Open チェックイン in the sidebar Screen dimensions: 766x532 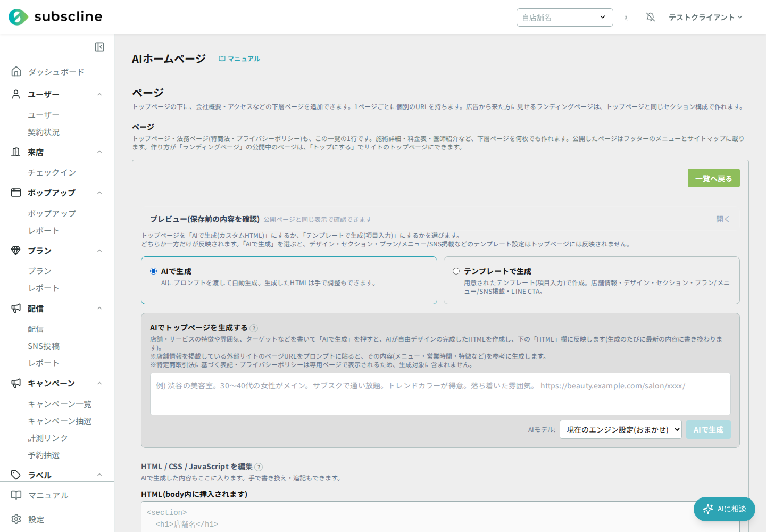coord(52,172)
